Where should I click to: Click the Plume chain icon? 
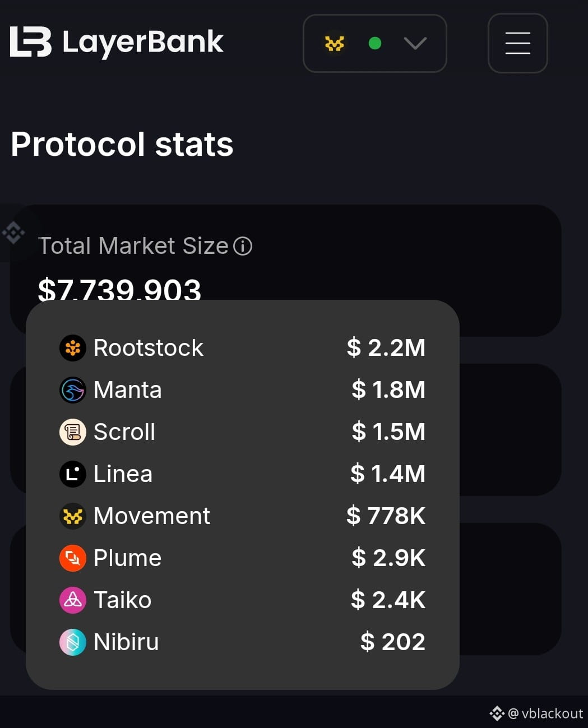point(73,558)
